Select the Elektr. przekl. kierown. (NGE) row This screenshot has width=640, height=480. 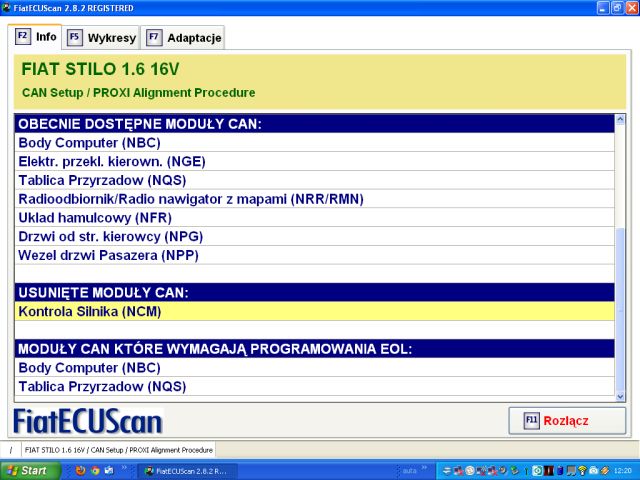coord(314,162)
